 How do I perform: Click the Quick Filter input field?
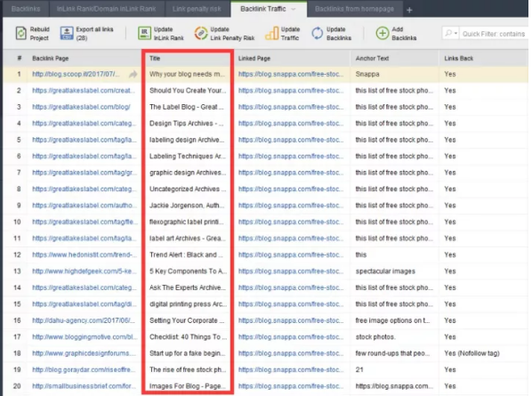pos(494,34)
